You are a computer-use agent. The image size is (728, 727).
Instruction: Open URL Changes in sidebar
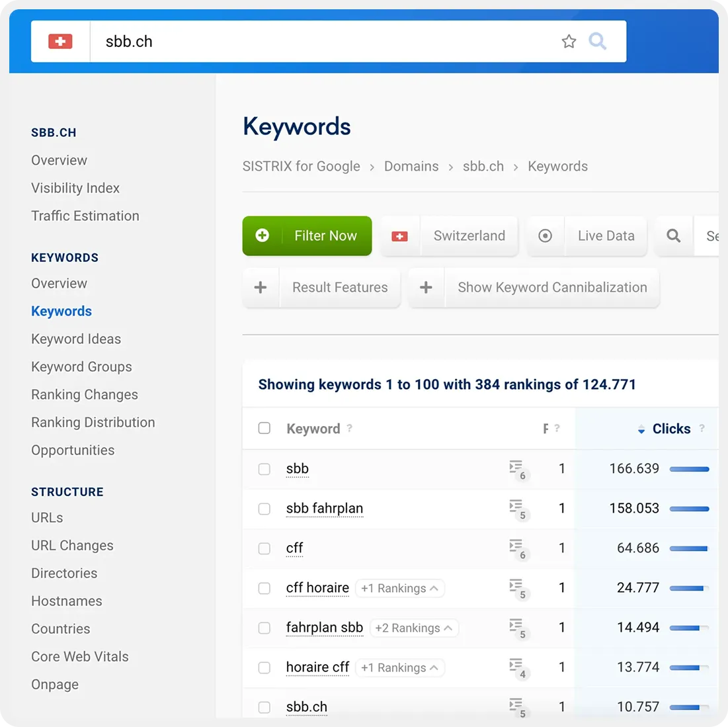pos(72,545)
